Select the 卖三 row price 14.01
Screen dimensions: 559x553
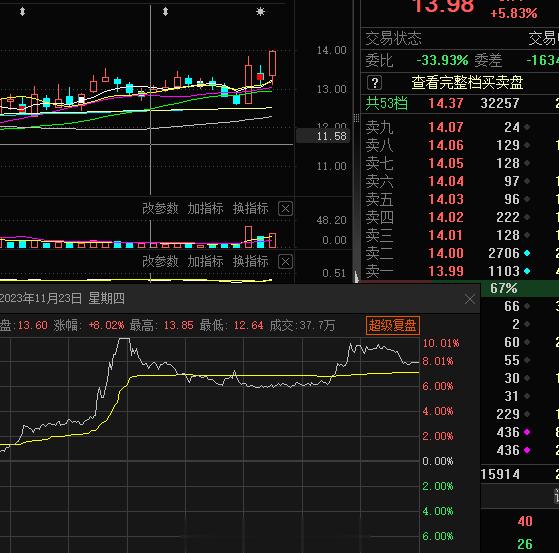[446, 235]
